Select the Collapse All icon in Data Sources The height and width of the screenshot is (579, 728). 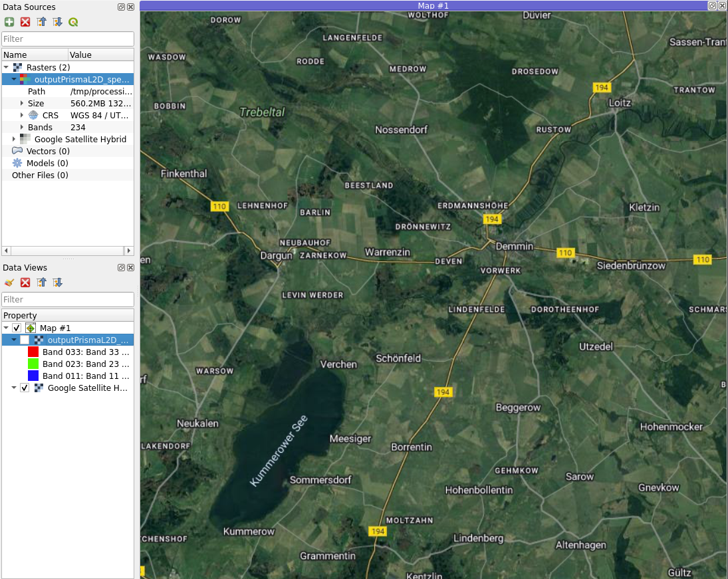coord(41,22)
